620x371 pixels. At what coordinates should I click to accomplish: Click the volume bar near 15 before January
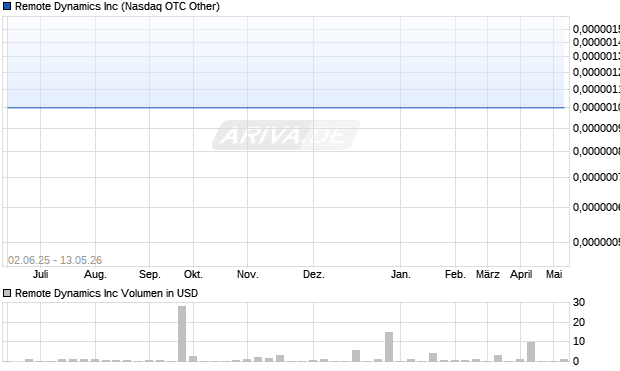(389, 346)
